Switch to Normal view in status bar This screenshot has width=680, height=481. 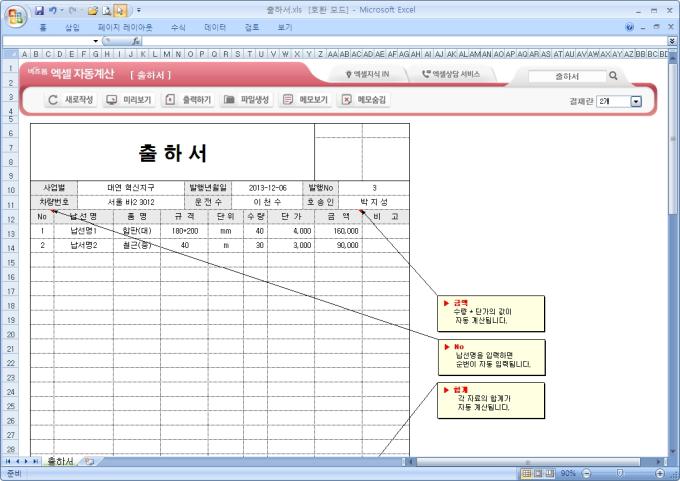[x=527, y=473]
